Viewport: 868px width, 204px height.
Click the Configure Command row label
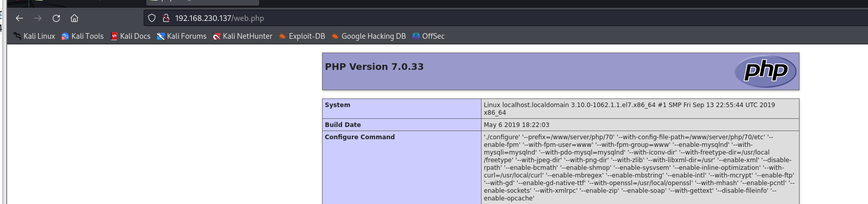pyautogui.click(x=360, y=137)
